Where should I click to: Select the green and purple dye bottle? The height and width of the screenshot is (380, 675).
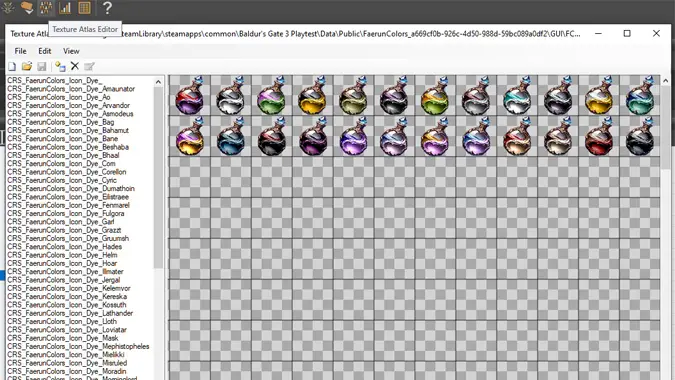click(272, 96)
